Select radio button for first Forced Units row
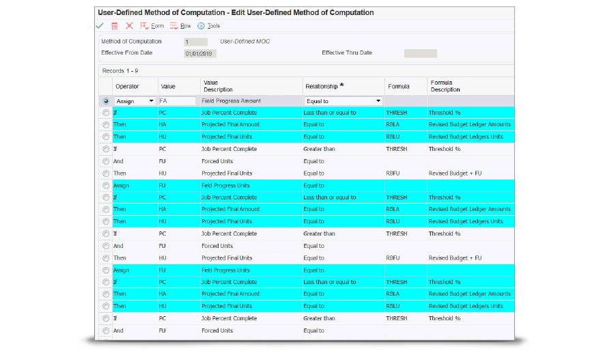601x364 pixels. tap(105, 161)
